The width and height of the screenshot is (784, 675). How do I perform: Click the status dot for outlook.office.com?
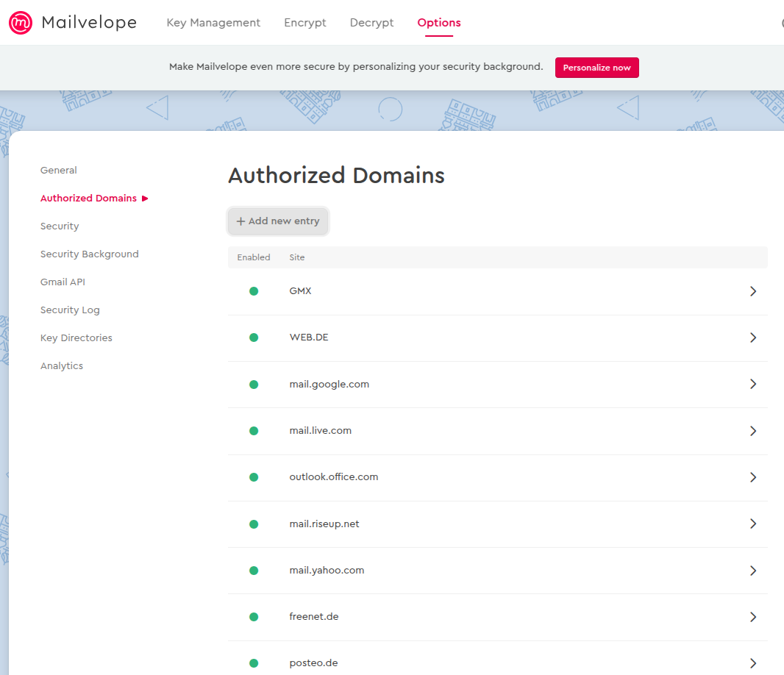(254, 477)
